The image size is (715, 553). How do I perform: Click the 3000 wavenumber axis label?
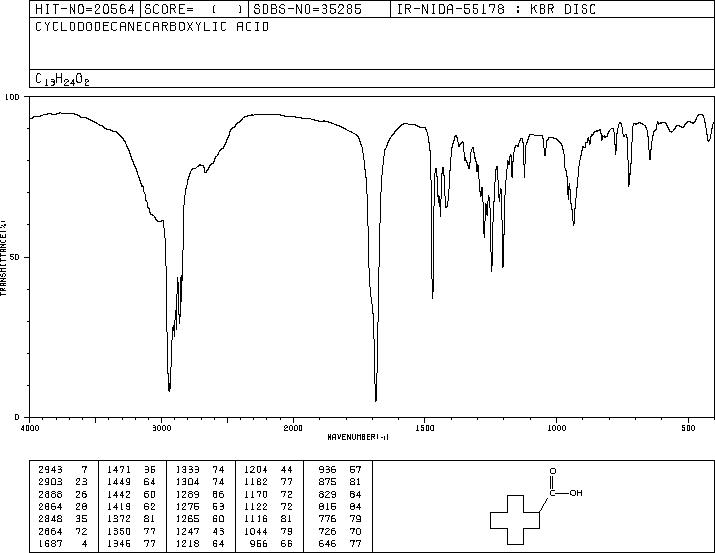[x=161, y=428]
